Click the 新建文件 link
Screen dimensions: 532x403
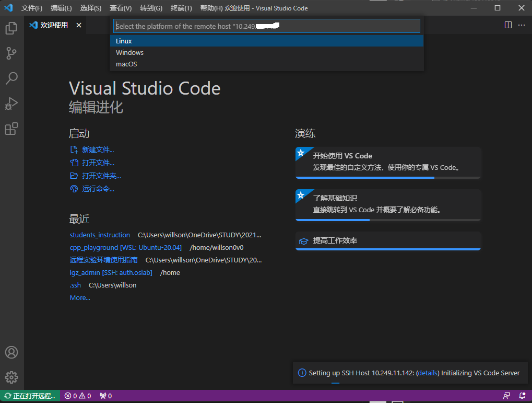coord(98,150)
